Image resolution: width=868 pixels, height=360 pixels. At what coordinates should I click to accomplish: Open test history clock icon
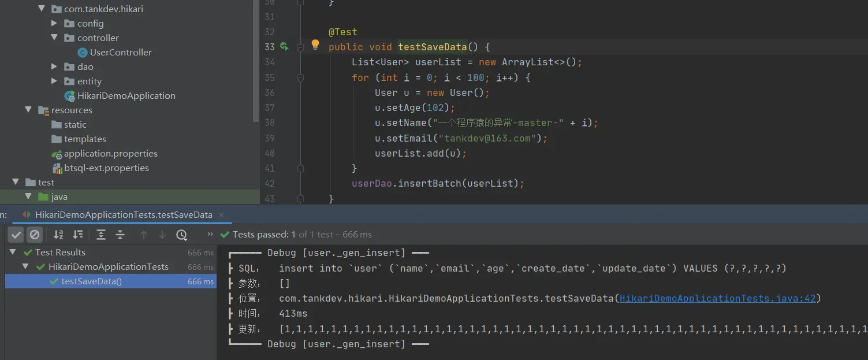click(181, 235)
